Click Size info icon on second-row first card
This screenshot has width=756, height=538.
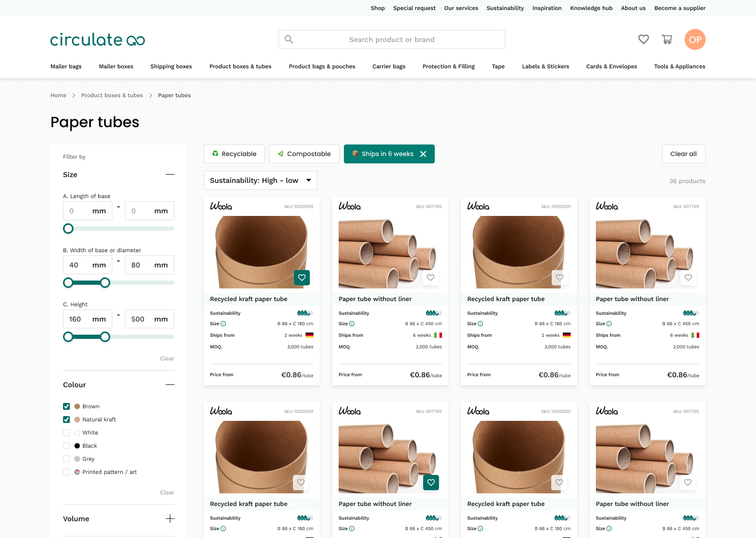[223, 529]
